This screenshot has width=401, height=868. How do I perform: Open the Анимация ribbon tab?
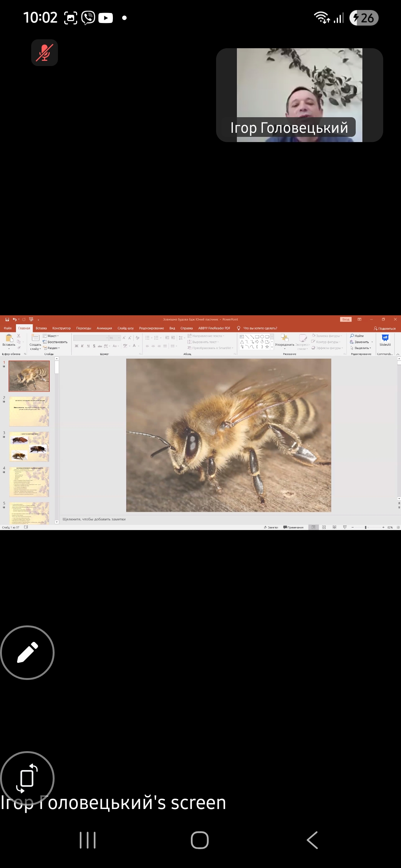click(104, 328)
